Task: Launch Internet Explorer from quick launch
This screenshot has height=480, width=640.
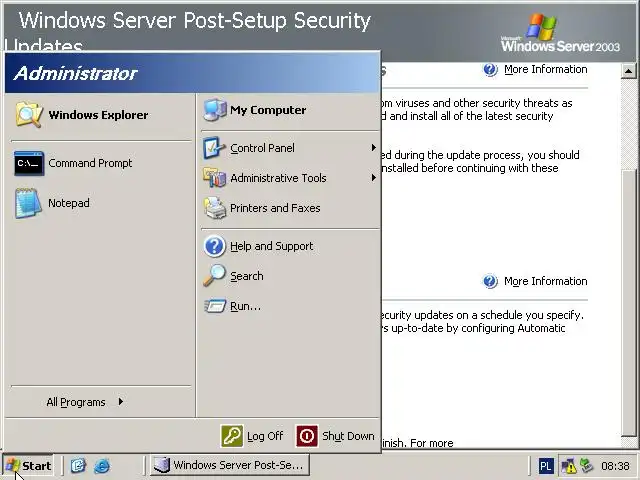Action: [102, 465]
